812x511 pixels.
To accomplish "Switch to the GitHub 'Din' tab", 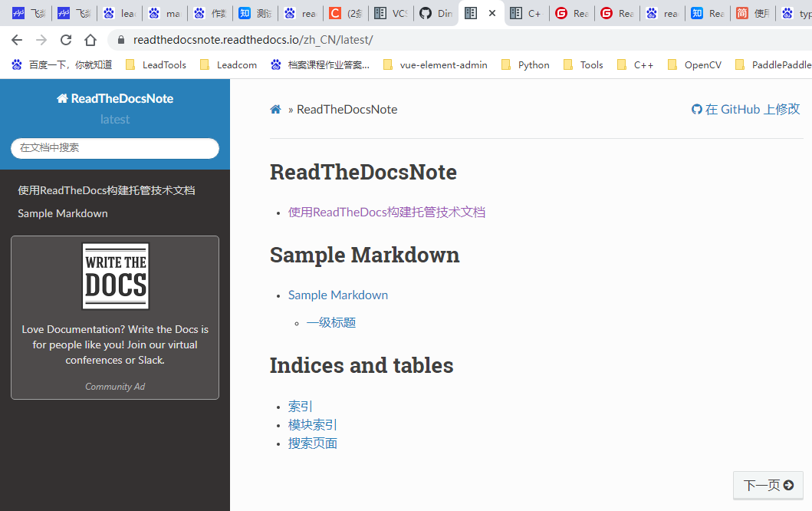I will (436, 13).
